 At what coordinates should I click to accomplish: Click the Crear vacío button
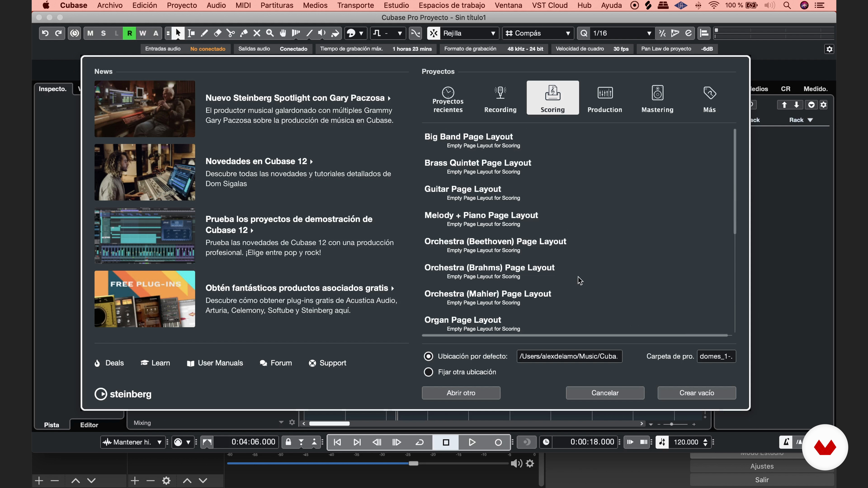(696, 393)
